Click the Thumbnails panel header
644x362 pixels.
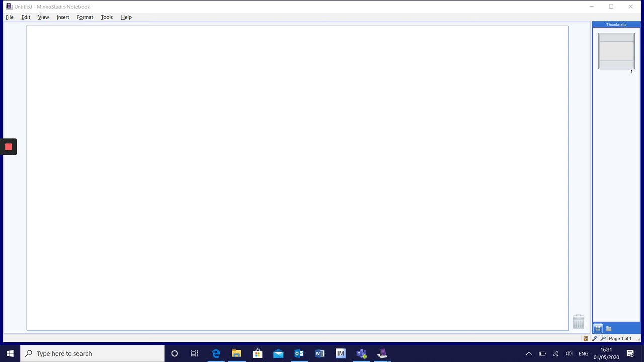(616, 24)
